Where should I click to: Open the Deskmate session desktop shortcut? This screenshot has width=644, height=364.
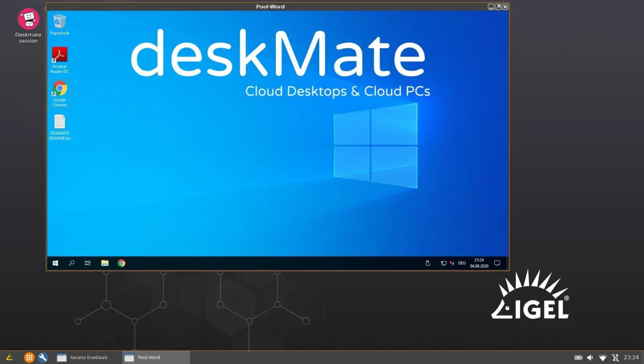28,20
